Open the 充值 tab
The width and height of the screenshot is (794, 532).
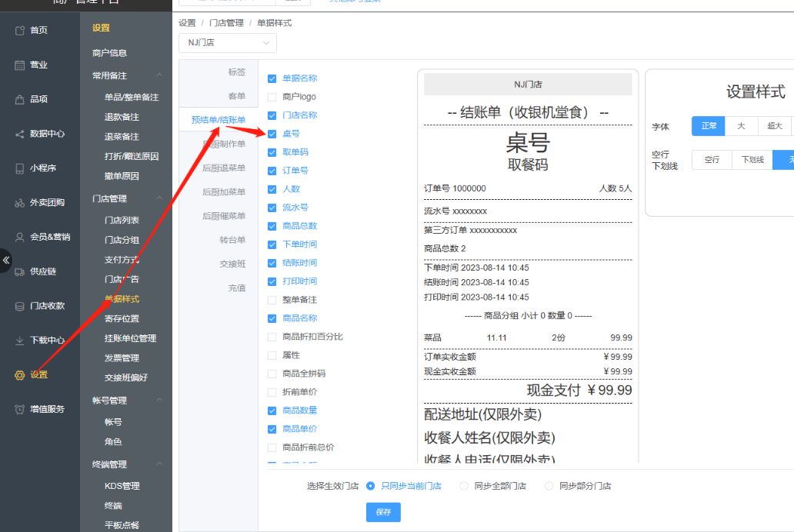tap(236, 288)
